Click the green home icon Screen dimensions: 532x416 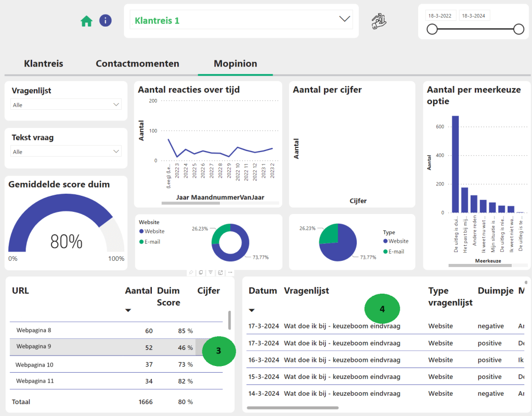pos(86,21)
